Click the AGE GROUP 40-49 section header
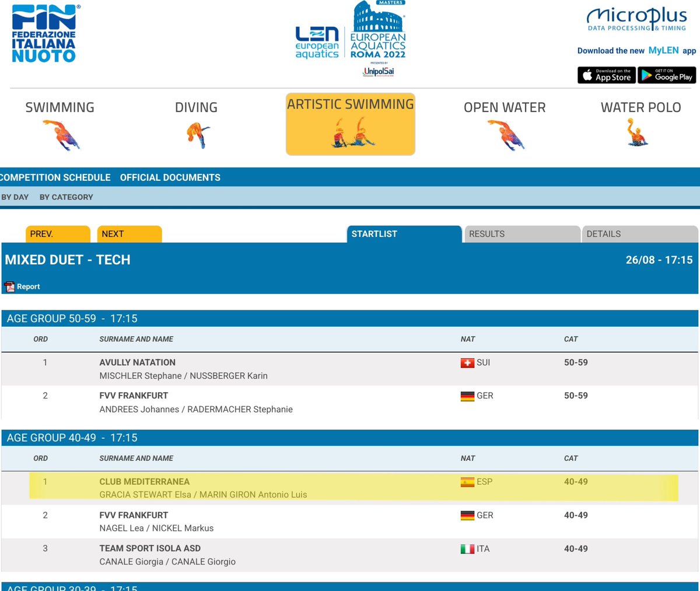This screenshot has height=591, width=700. tap(350, 438)
